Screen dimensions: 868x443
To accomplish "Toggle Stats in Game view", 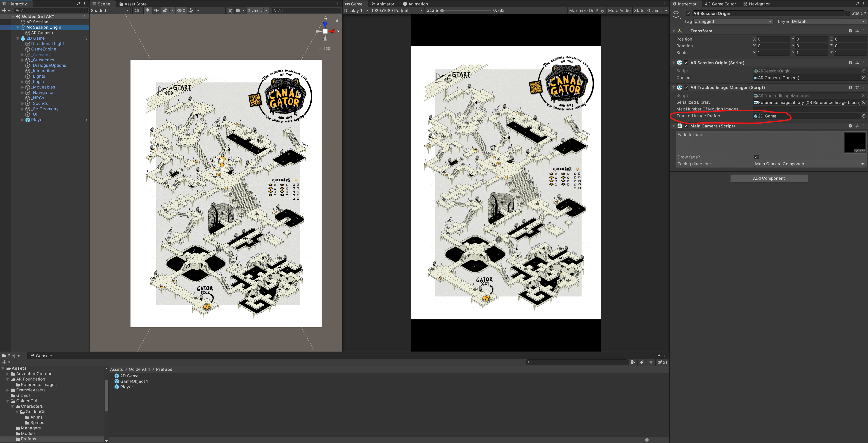I will 639,10.
